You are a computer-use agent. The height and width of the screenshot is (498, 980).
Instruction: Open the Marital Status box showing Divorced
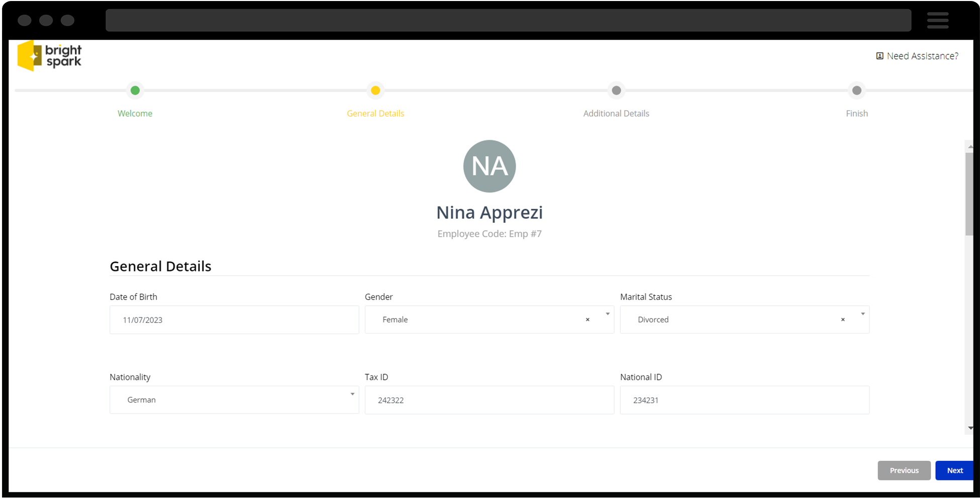tap(745, 320)
